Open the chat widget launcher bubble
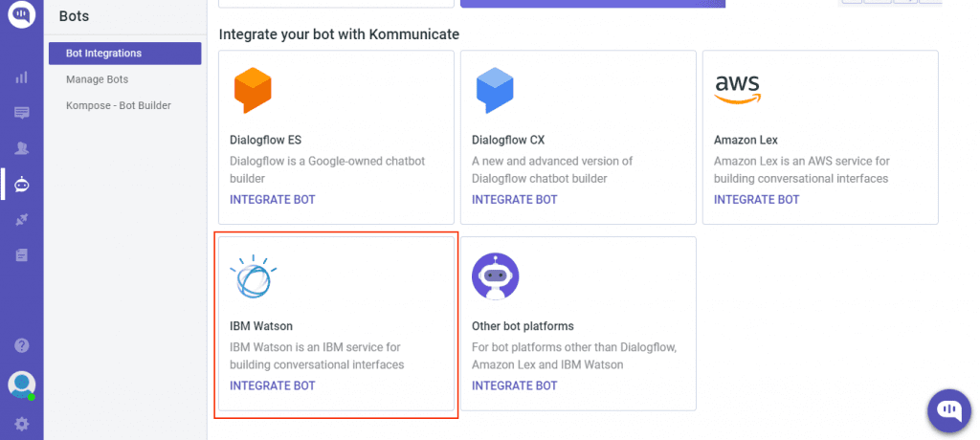The height and width of the screenshot is (440, 980). tap(949, 411)
